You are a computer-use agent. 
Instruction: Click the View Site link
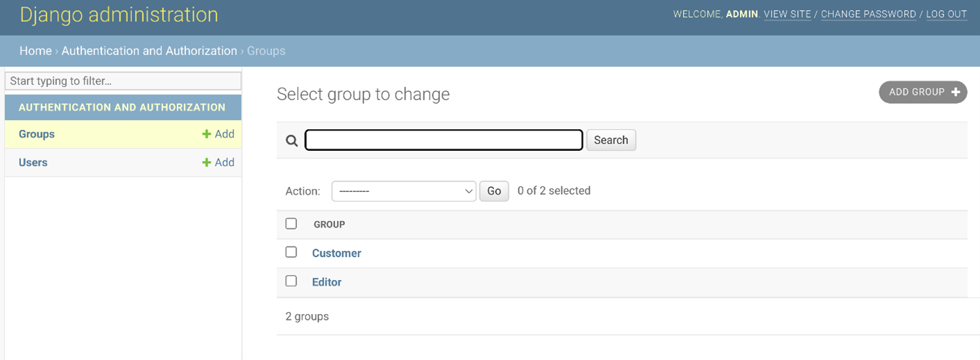(787, 14)
